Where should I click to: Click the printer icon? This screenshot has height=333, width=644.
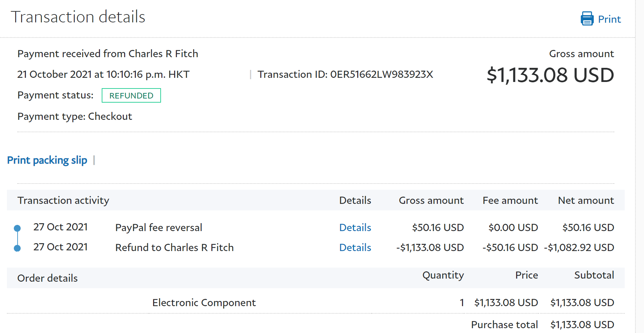pyautogui.click(x=587, y=19)
